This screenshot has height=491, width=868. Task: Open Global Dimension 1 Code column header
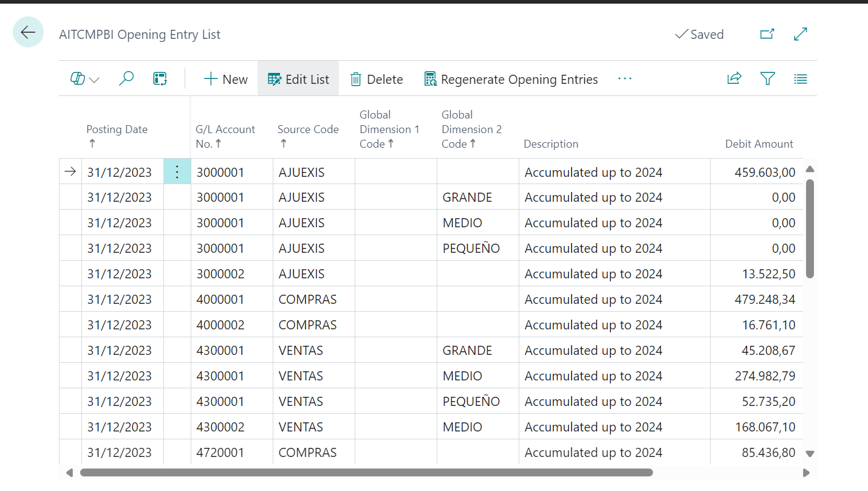pos(389,129)
